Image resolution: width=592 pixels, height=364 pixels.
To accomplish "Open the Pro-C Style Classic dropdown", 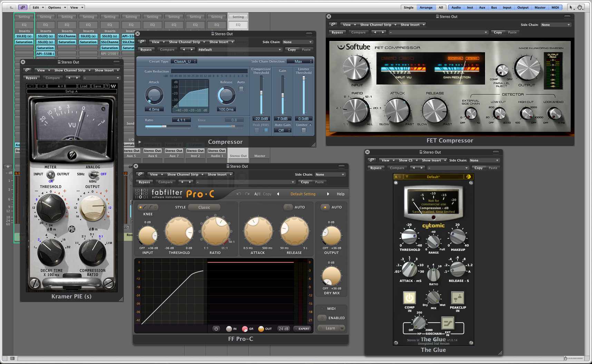I will pos(204,207).
